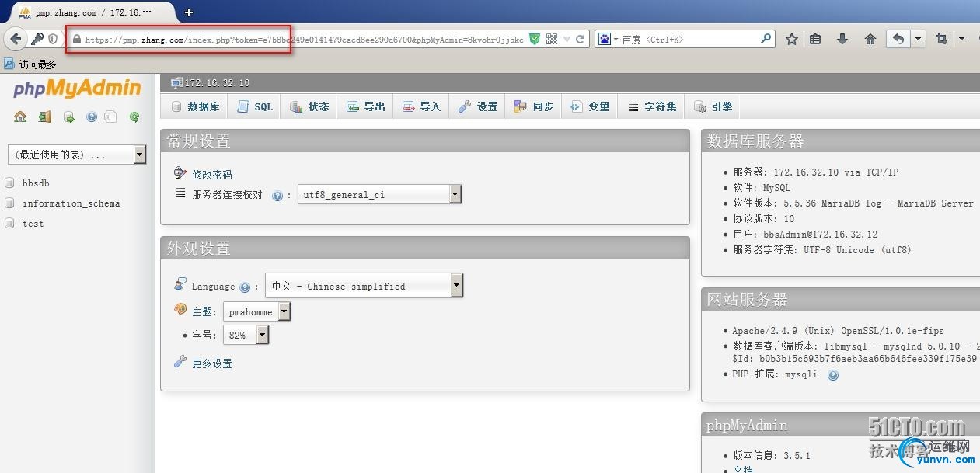This screenshot has height=473, width=980.
Task: Click the log out door icon
Action: [x=44, y=117]
